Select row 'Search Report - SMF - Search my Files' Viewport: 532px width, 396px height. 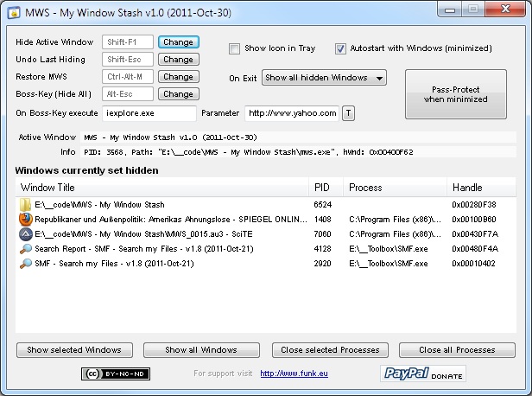click(x=266, y=249)
